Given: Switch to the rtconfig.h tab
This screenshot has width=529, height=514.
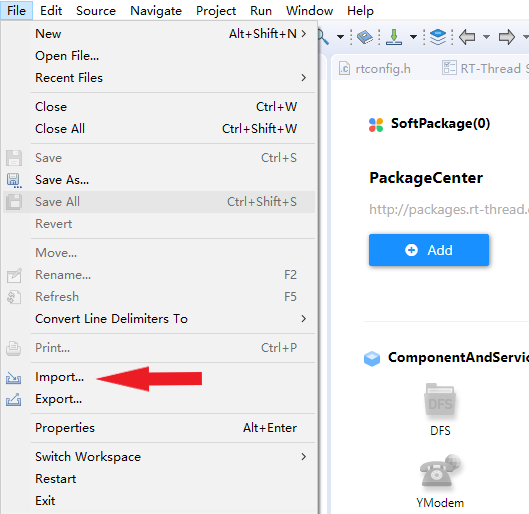Looking at the screenshot, I should pyautogui.click(x=375, y=69).
